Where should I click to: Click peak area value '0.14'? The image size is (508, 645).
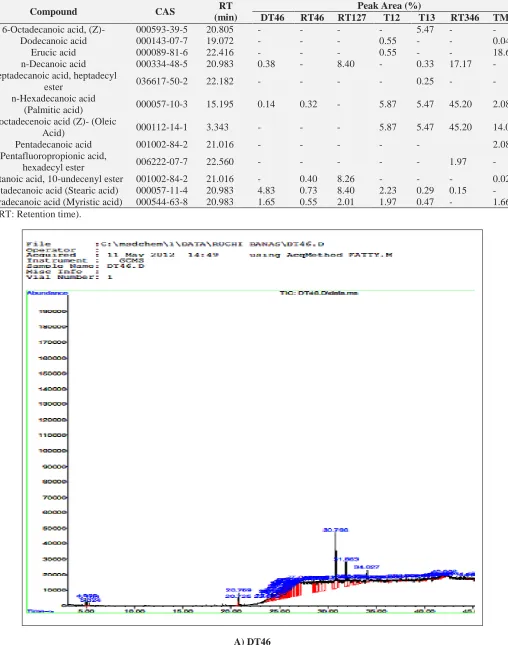click(266, 104)
